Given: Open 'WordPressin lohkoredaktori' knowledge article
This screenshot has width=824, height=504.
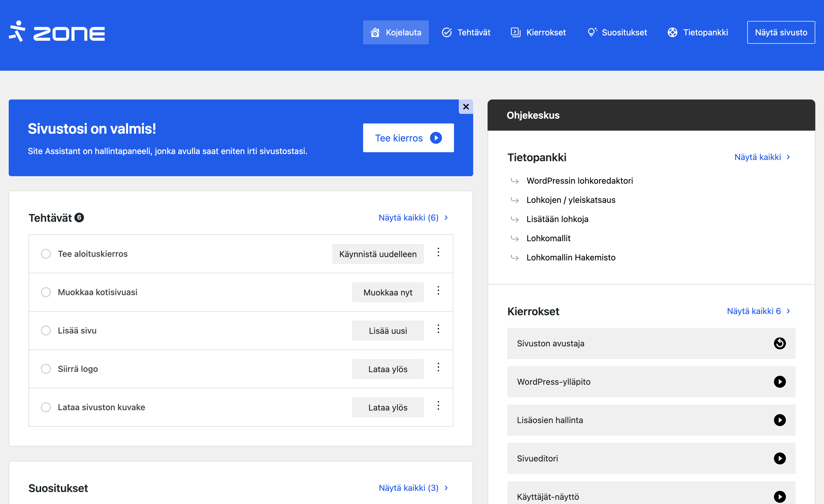Looking at the screenshot, I should [579, 181].
